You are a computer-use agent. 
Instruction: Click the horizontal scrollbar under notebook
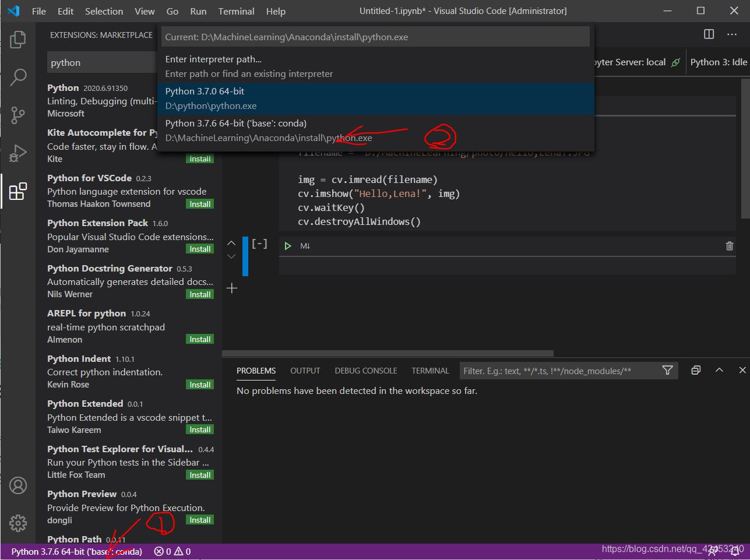(x=388, y=353)
